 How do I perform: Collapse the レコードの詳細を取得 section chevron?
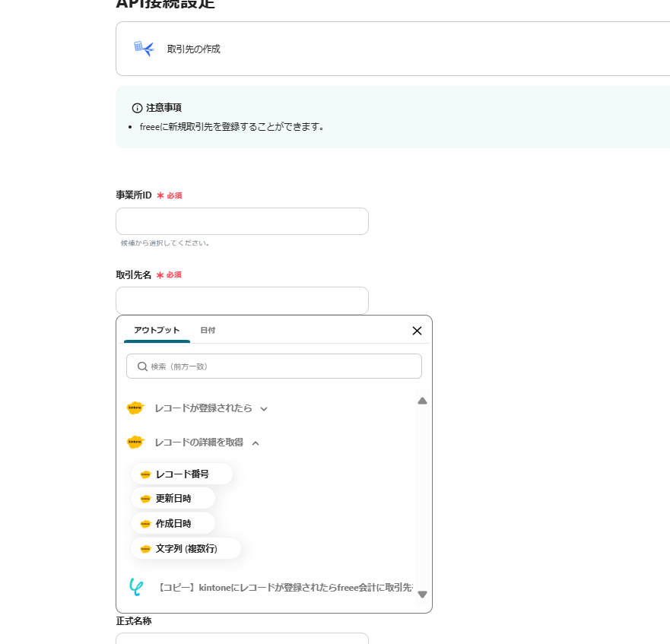(x=256, y=443)
